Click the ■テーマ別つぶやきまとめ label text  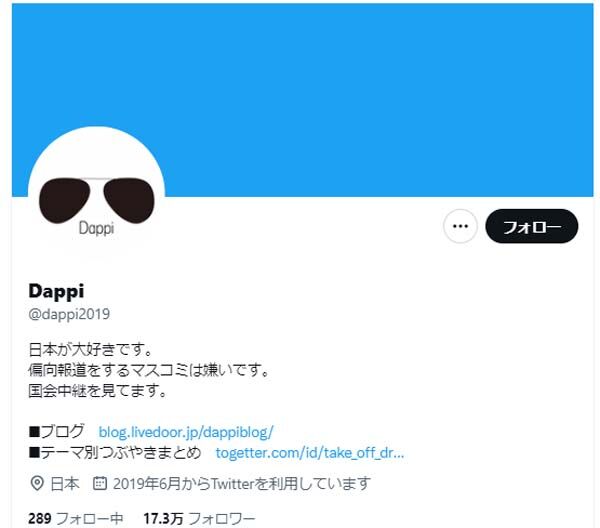115,452
